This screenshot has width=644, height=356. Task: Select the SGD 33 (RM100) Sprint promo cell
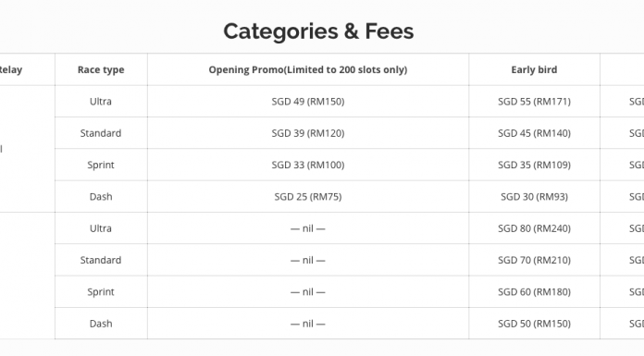point(308,165)
